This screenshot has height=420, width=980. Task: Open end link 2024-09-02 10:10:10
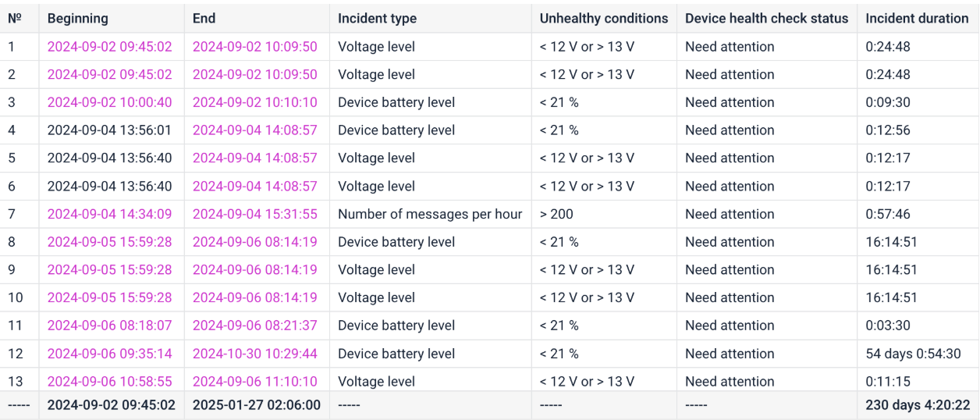255,102
